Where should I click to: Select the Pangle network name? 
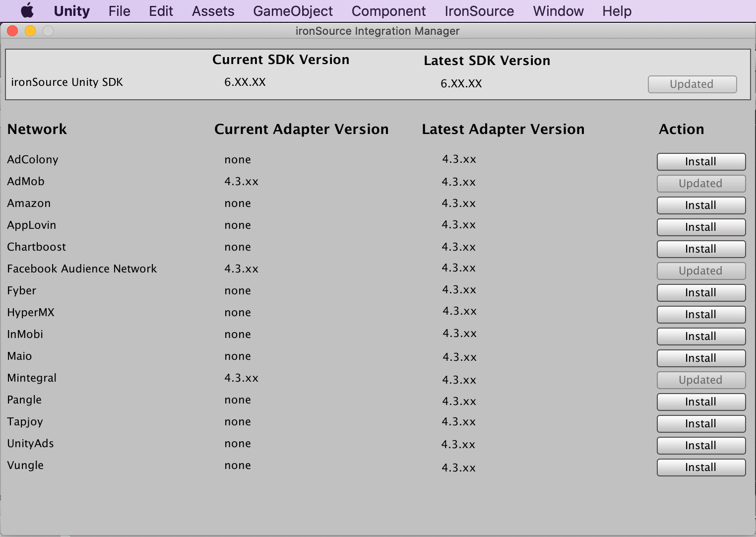pos(24,400)
